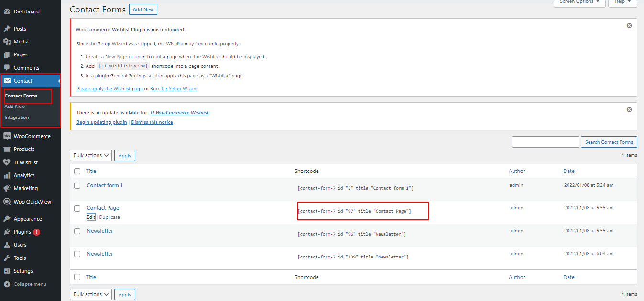Check the Contact form 1 checkbox
The image size is (644, 301).
tap(77, 185)
